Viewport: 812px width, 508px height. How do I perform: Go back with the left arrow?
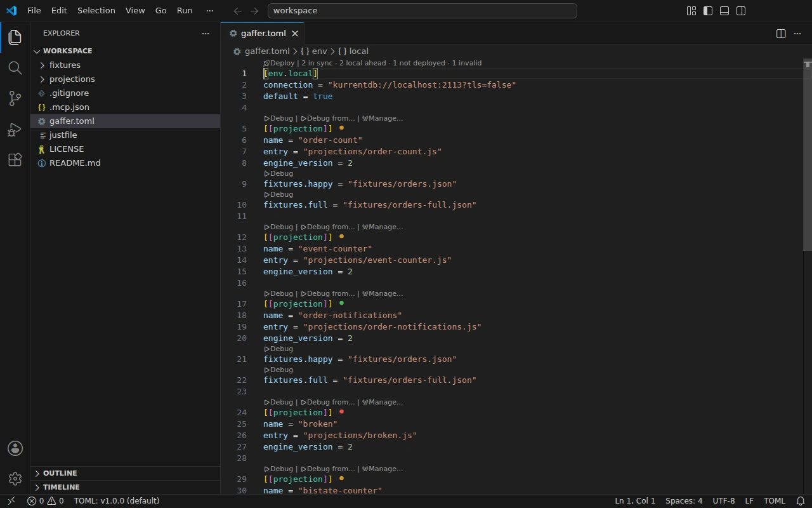point(238,11)
